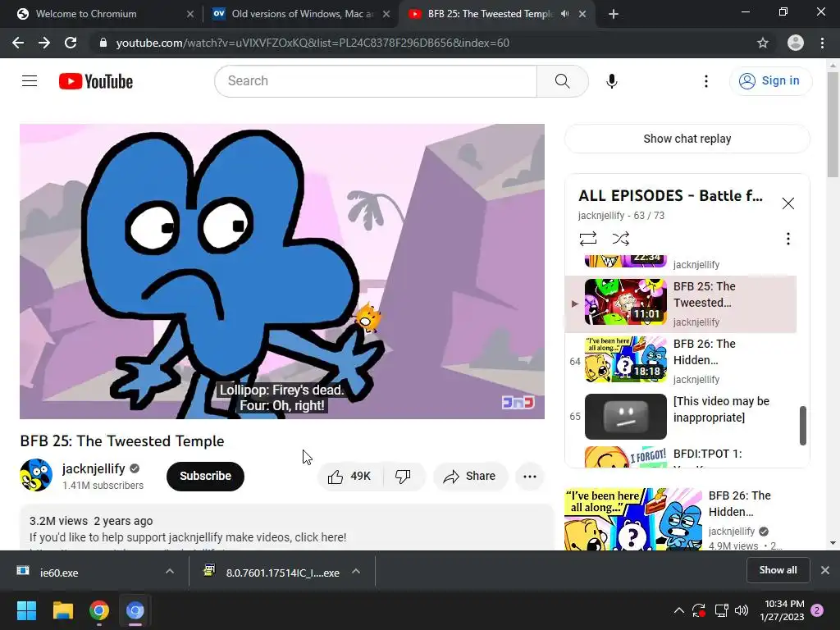Open the ie60.exe download

click(80, 573)
